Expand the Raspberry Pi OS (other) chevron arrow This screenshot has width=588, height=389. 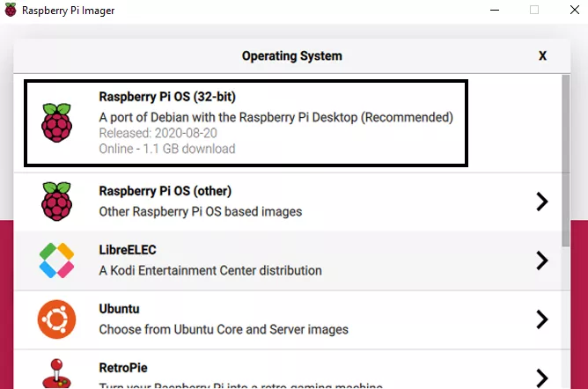(x=542, y=202)
